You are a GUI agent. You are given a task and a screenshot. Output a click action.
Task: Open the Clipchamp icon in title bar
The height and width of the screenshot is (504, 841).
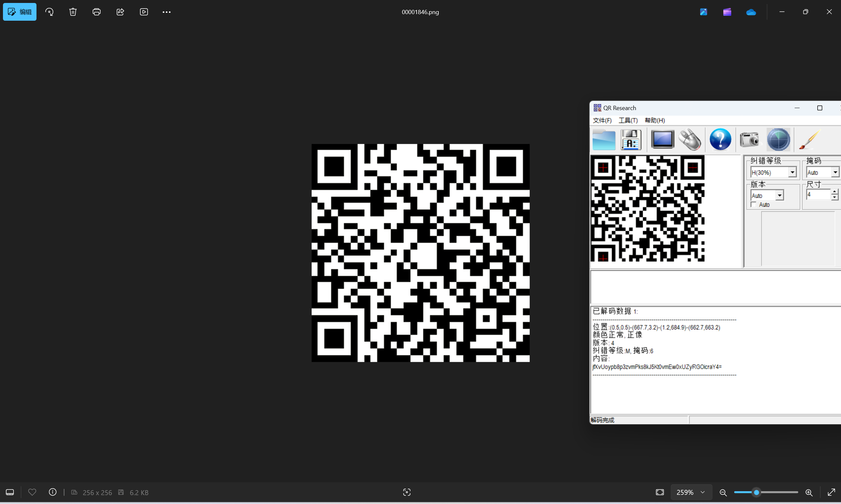pos(727,12)
